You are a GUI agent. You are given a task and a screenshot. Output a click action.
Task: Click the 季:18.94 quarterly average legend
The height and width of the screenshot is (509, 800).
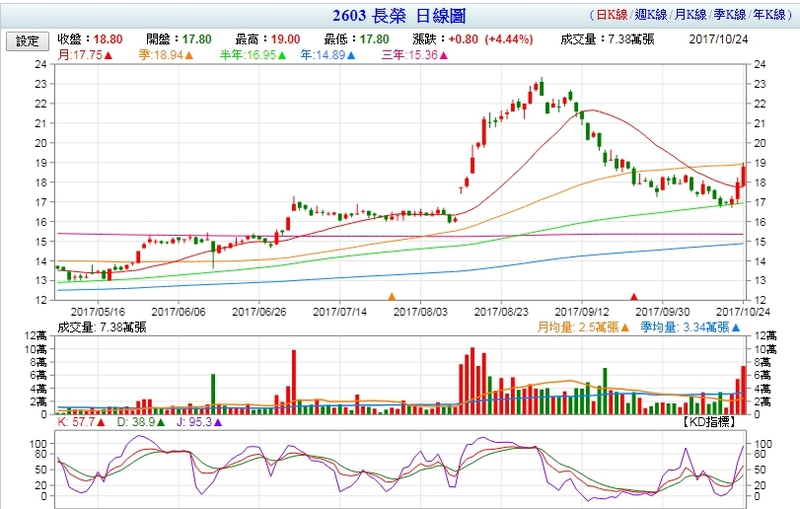166,55
